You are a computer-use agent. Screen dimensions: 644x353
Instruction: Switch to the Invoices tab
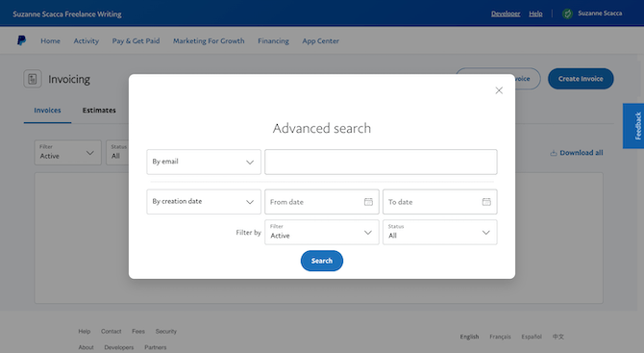coord(47,111)
